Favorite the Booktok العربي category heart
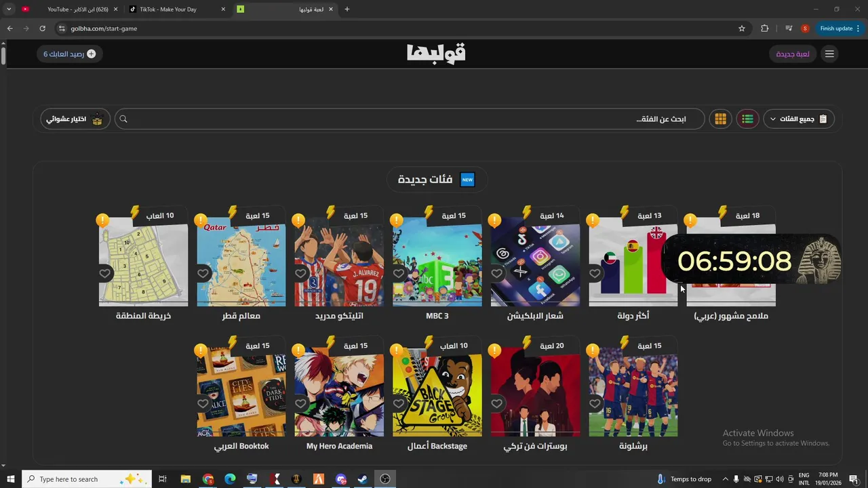 (203, 403)
